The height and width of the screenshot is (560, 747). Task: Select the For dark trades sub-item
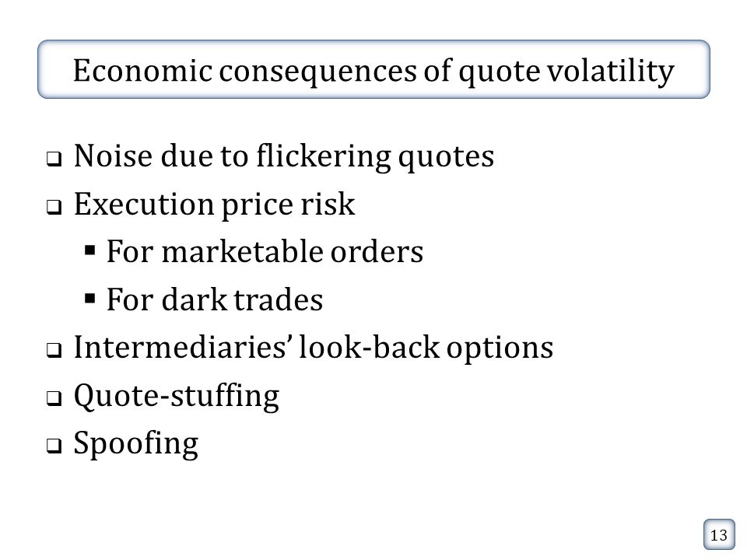click(215, 299)
